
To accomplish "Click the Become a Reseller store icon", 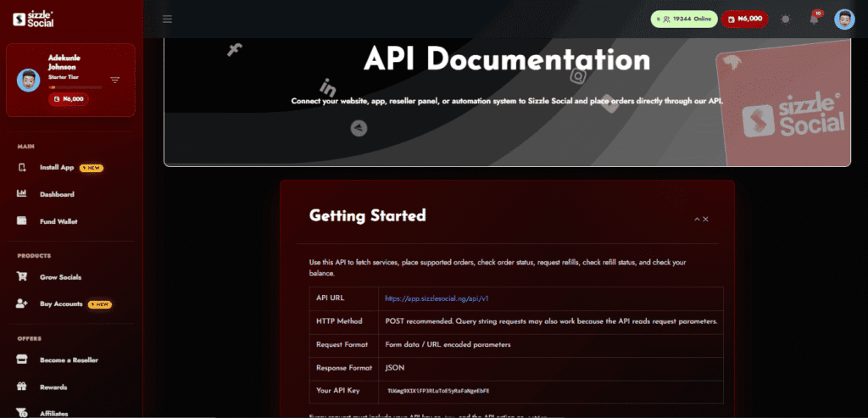I will click(22, 359).
